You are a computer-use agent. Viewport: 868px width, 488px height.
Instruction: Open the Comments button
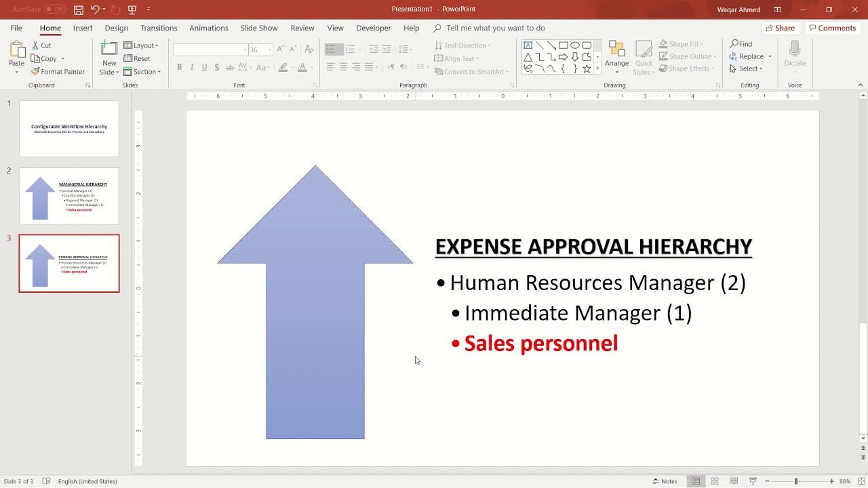point(831,28)
